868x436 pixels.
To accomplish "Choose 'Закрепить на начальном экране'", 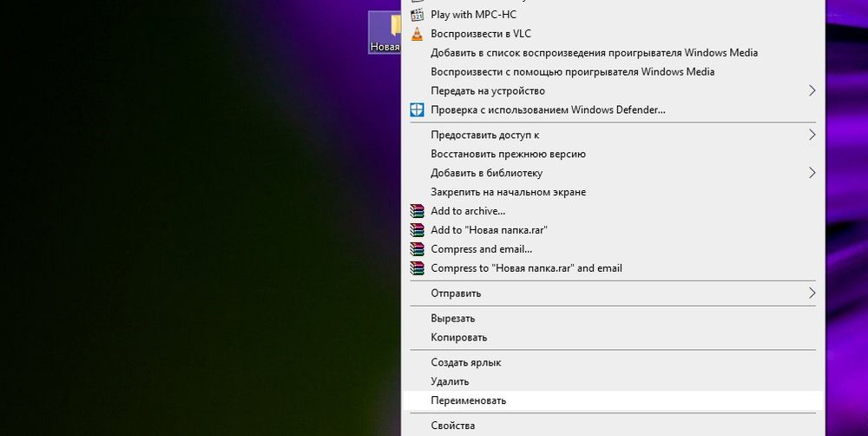I will (508, 192).
